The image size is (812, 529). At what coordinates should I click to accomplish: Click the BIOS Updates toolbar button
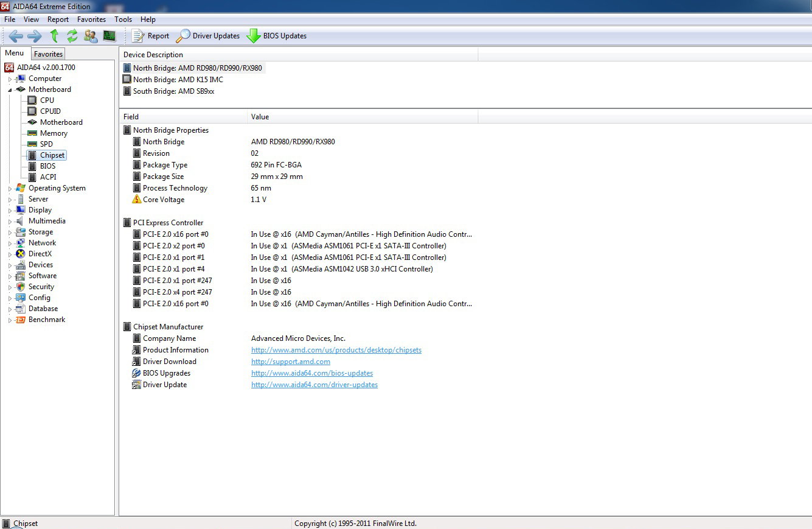[277, 36]
